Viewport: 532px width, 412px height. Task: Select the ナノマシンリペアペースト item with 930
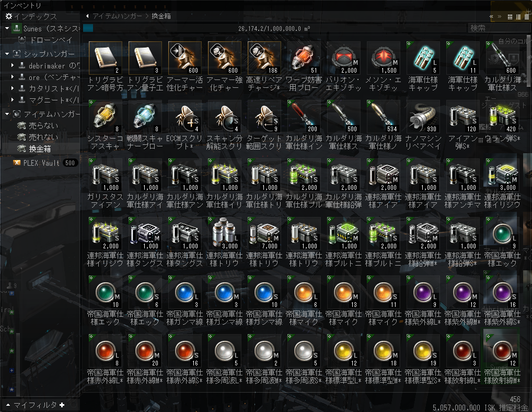tap(423, 117)
